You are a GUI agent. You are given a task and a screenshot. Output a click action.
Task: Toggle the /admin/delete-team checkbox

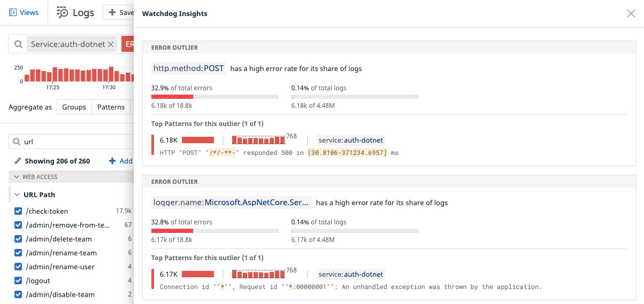pos(18,239)
